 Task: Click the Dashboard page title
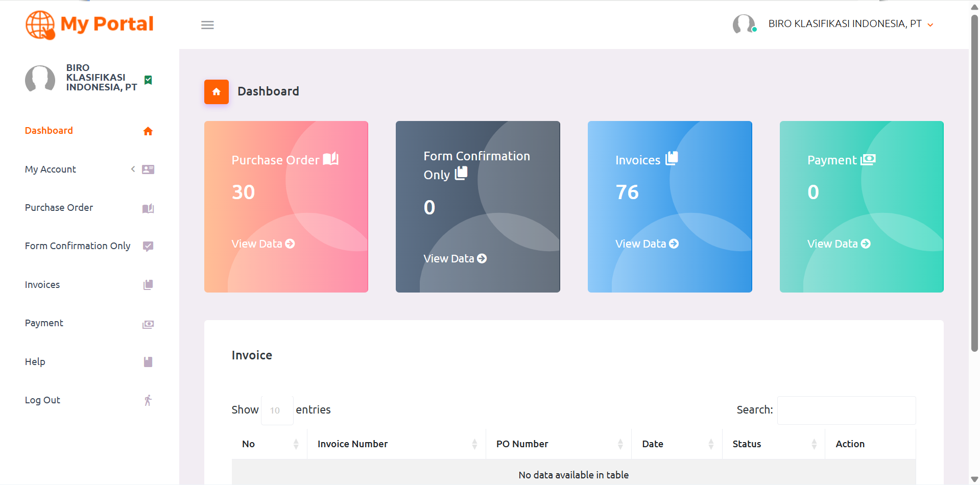coord(269,91)
